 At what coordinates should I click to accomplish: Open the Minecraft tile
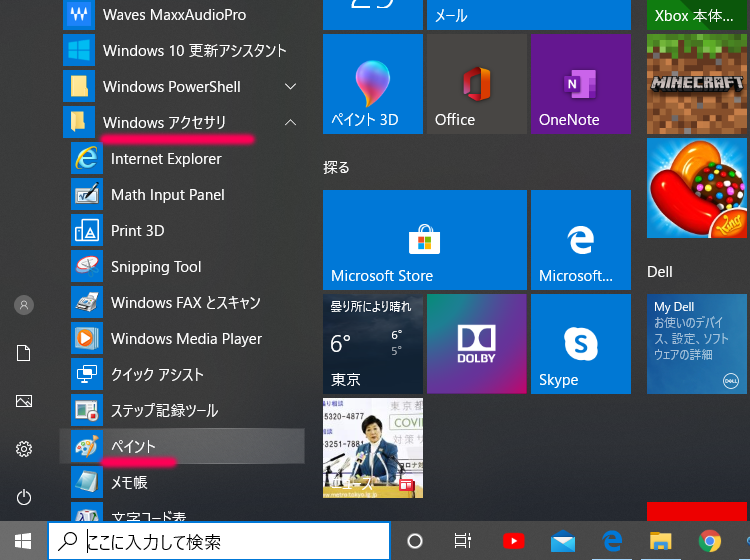tap(697, 84)
